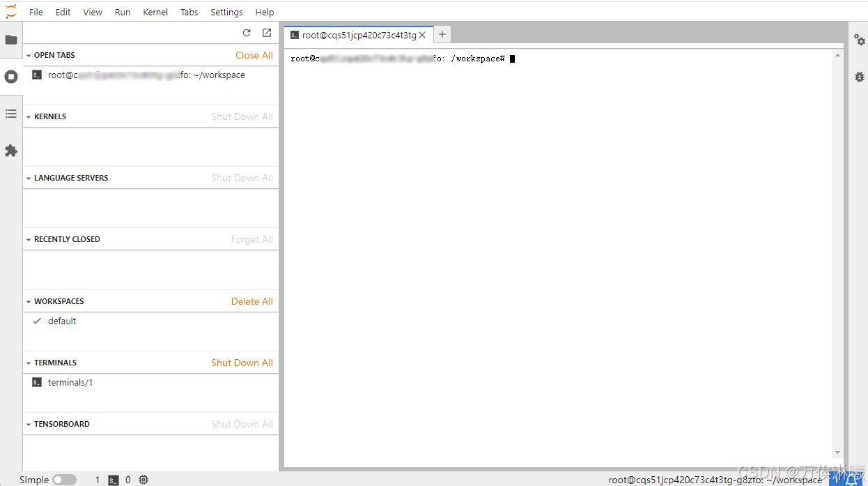The image size is (868, 486).
Task: Open the Table of Contents sidebar icon
Action: (x=11, y=114)
